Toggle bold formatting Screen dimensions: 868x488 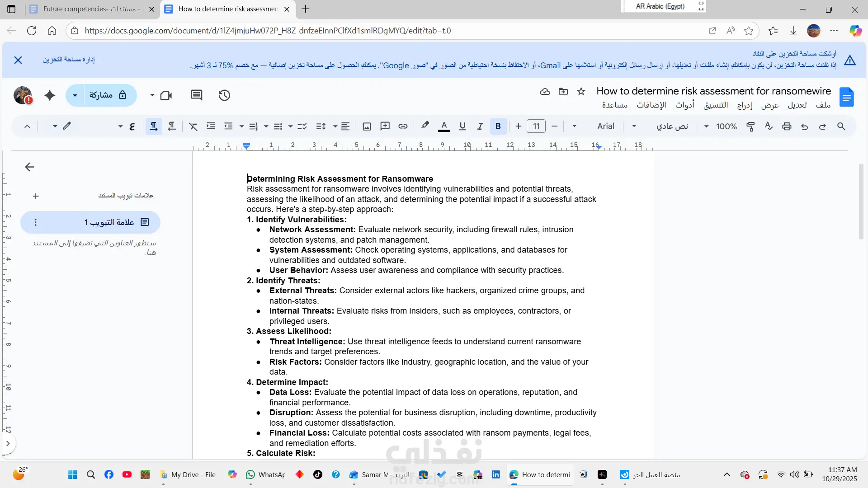pos(498,127)
